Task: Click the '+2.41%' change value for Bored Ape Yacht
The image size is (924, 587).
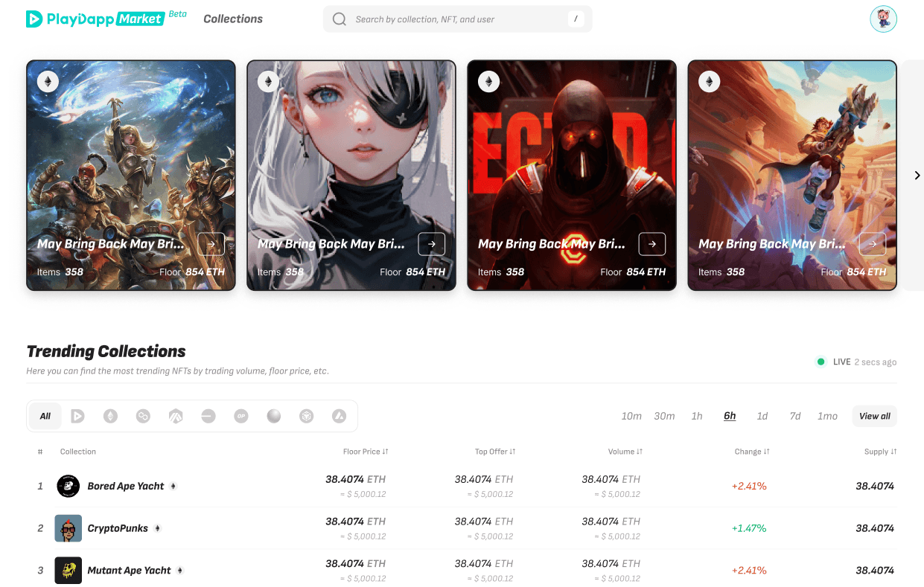Action: (x=749, y=486)
